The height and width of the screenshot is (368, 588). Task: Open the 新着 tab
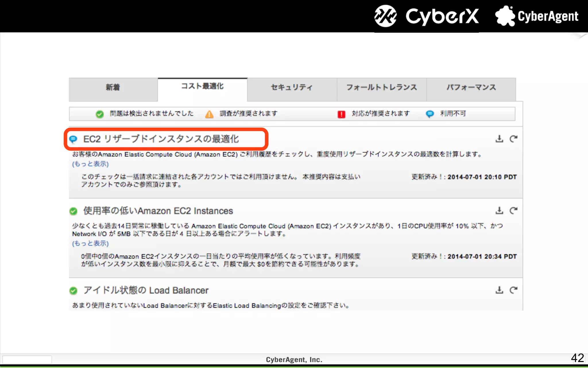click(x=113, y=87)
